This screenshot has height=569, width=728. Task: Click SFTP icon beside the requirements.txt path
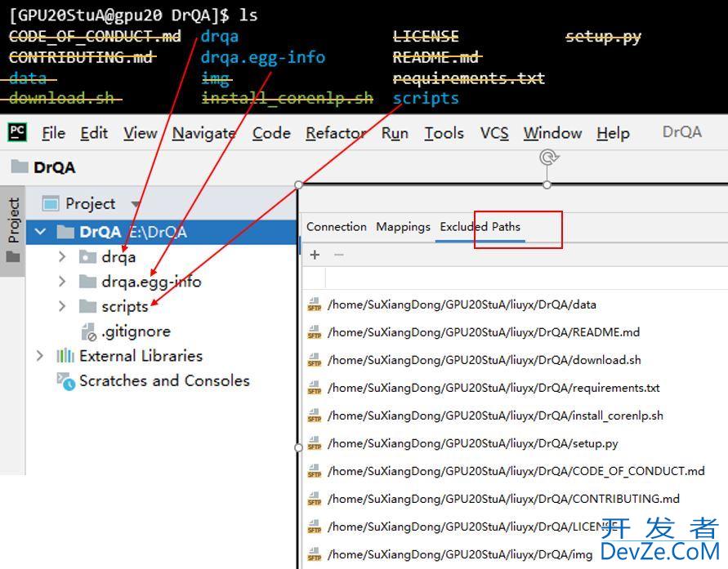pos(315,388)
